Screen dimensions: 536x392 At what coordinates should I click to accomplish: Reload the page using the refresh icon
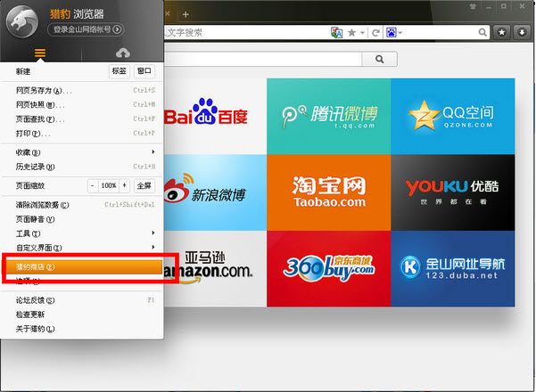tap(375, 33)
